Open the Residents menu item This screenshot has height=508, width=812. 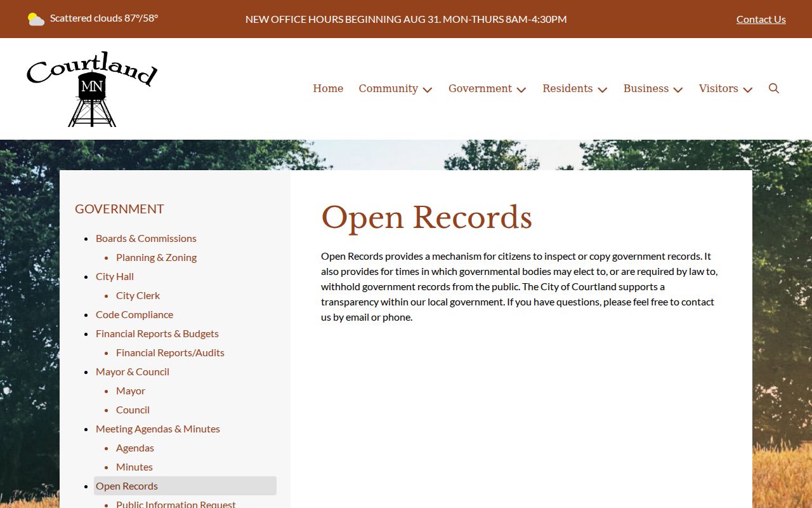(x=568, y=88)
